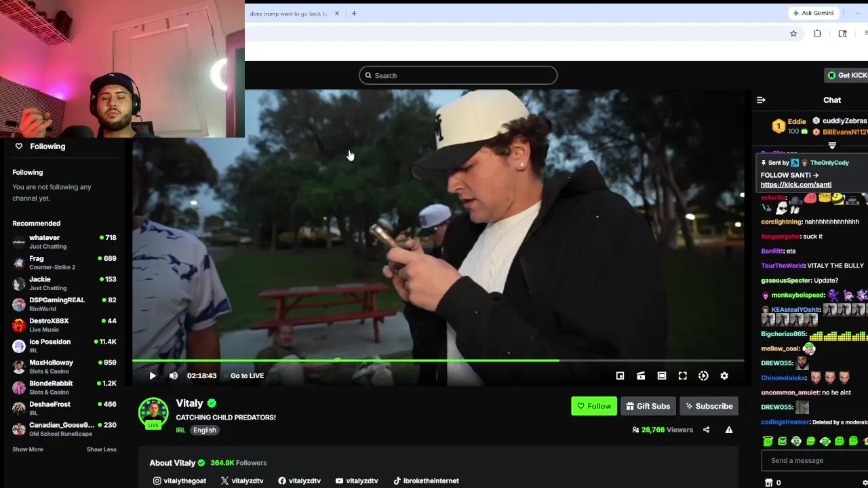Open the IRL category link
Image resolution: width=868 pixels, height=488 pixels.
point(180,430)
